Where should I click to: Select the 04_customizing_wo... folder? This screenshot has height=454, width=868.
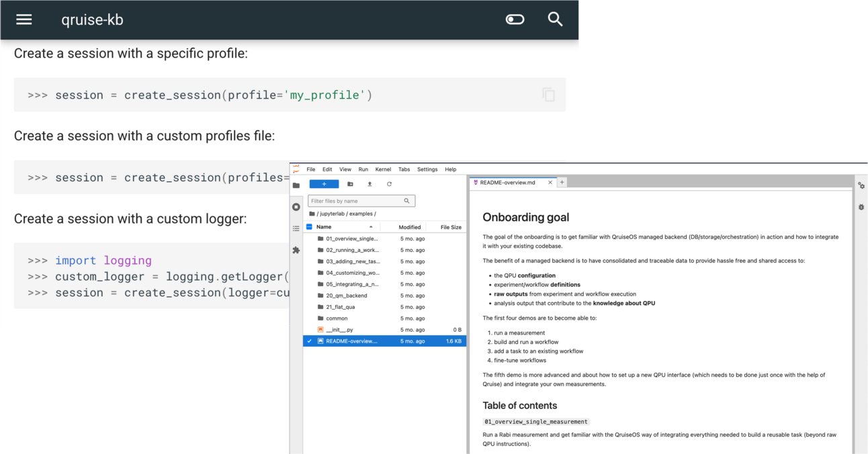click(x=385, y=273)
